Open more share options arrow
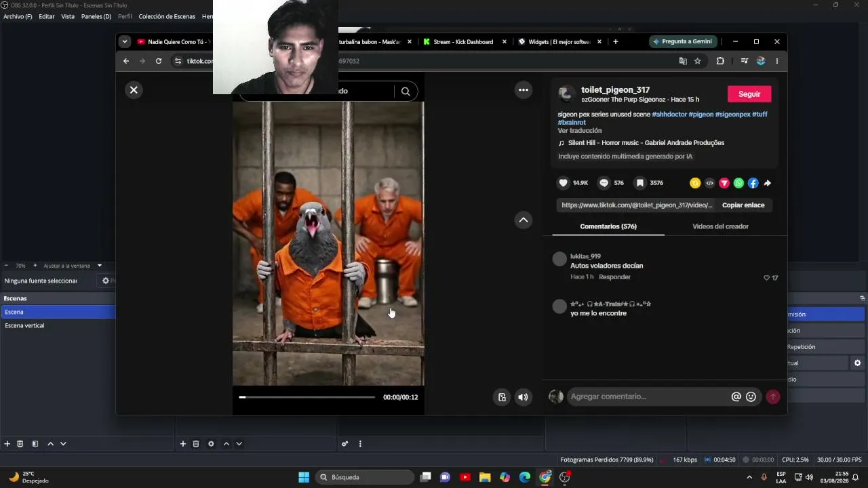The height and width of the screenshot is (488, 868). click(x=768, y=183)
